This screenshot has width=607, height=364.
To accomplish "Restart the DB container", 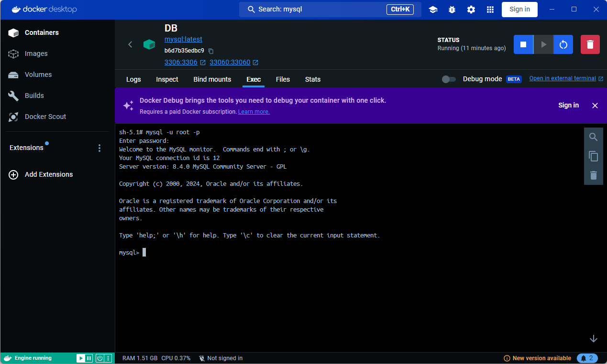I will point(563,44).
